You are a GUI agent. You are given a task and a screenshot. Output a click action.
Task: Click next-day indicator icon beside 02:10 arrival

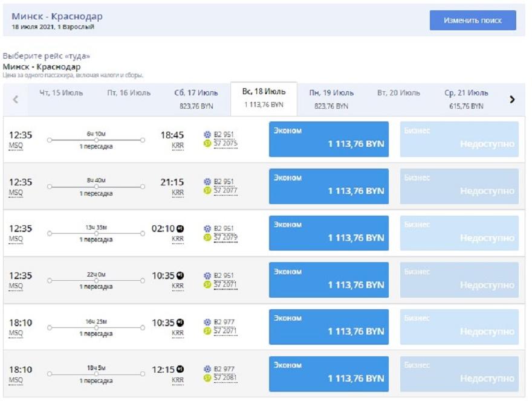[180, 229]
